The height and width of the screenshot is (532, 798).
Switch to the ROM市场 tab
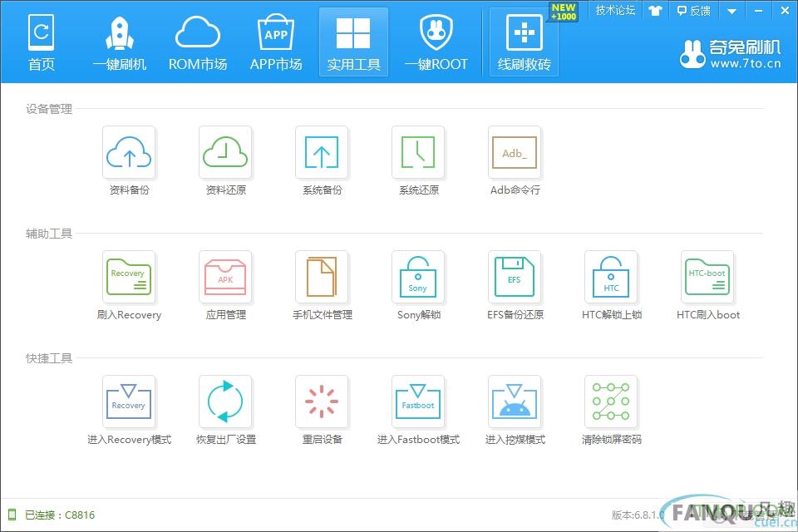tap(198, 42)
